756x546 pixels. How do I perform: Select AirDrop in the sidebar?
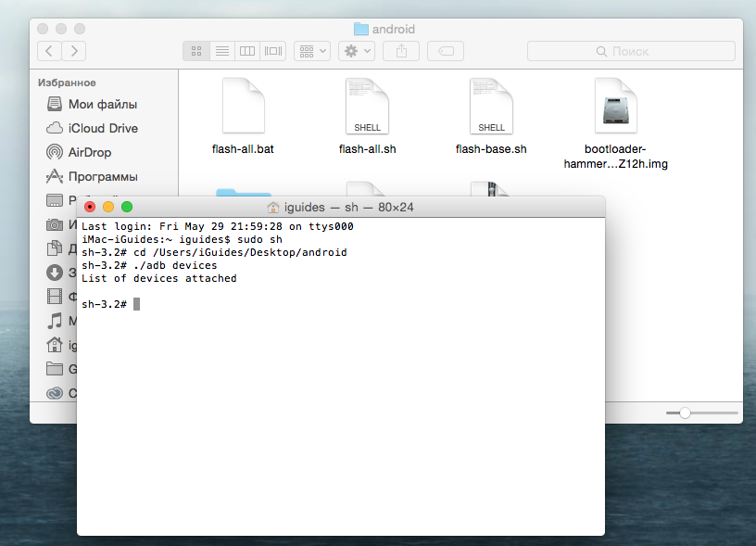pos(90,152)
